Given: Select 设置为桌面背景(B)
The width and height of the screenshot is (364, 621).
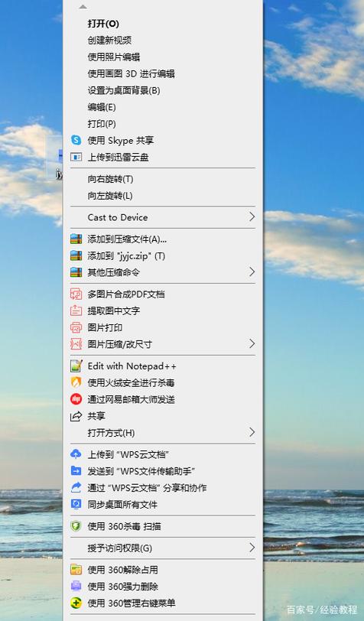Looking at the screenshot, I should (x=124, y=90).
